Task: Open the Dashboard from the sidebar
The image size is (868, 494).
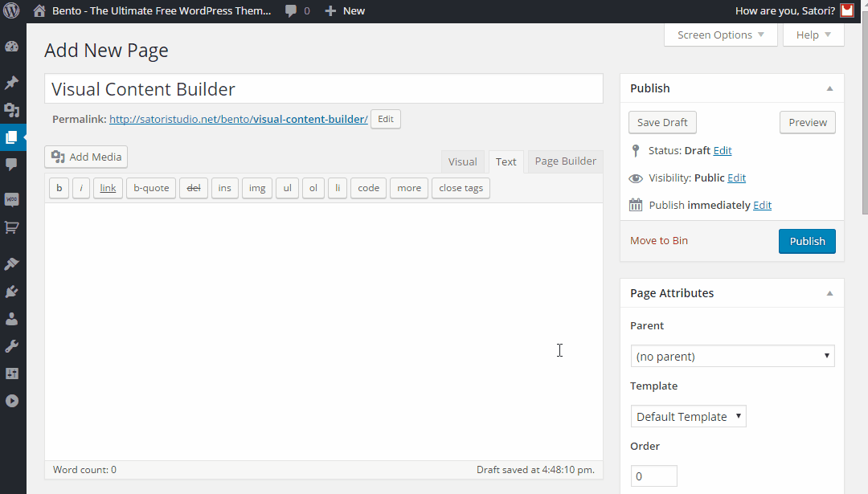Action: (x=11, y=47)
